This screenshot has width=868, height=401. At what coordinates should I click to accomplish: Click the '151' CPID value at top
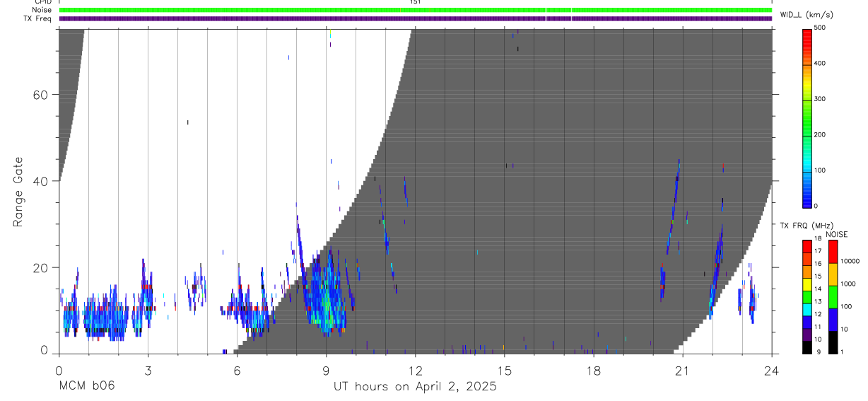(416, 2)
